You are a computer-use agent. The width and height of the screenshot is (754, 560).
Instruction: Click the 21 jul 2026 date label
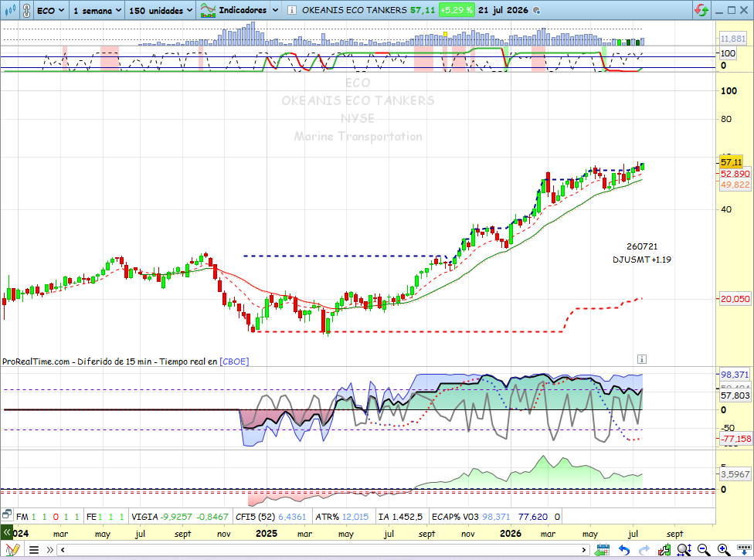(x=503, y=10)
